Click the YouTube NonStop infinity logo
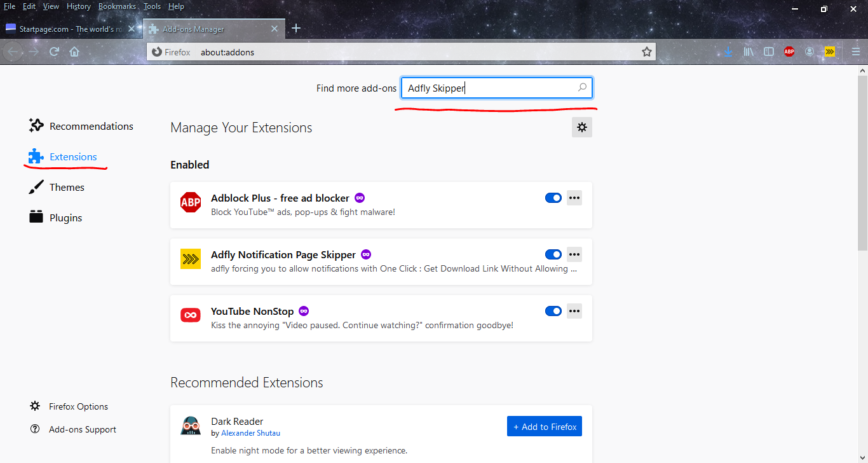Screen dimensions: 868x463 coord(191,315)
